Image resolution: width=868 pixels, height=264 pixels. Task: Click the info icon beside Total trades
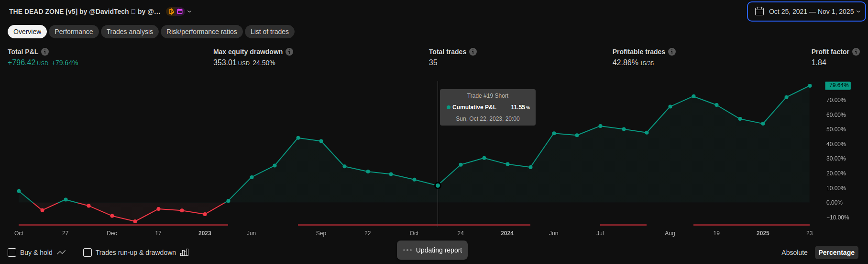[x=473, y=52]
